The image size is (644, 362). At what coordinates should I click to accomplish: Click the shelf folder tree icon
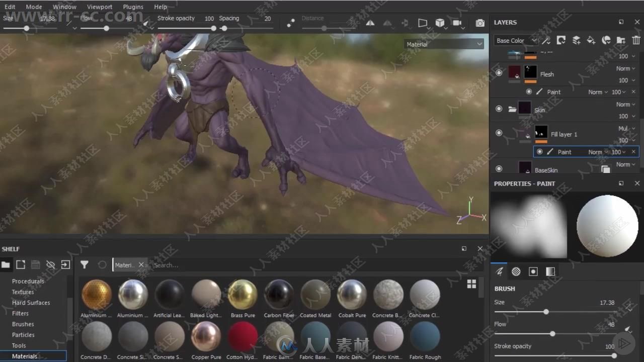click(x=6, y=264)
